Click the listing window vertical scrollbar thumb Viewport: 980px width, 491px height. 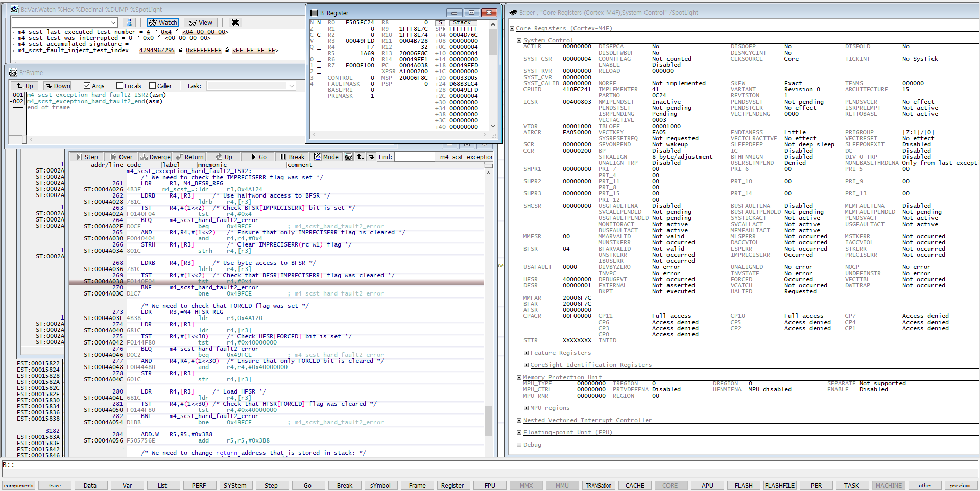pos(488,421)
